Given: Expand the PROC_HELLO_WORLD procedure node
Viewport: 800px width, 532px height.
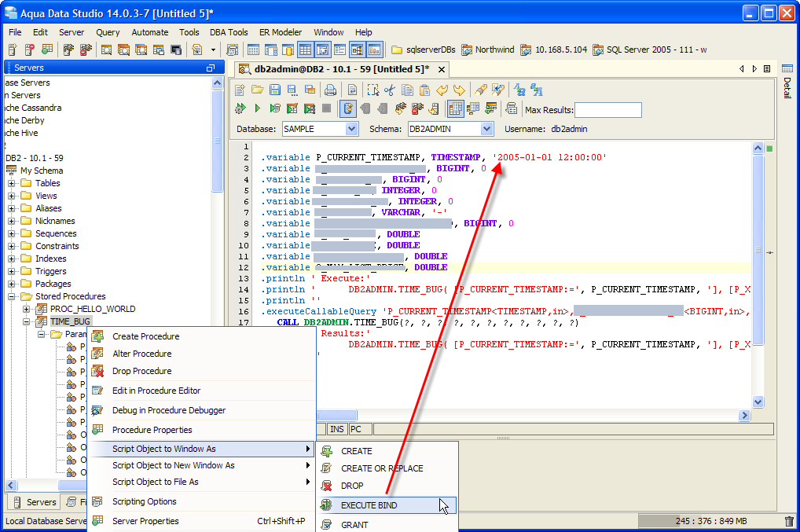Looking at the screenshot, I should [26, 309].
